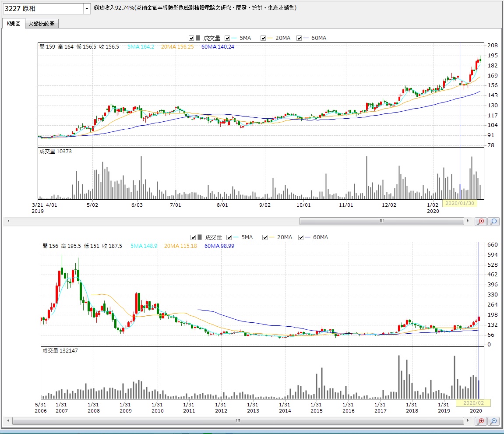Click the 銷貨收入92.74% description text
504x434 pixels.
(x=195, y=8)
